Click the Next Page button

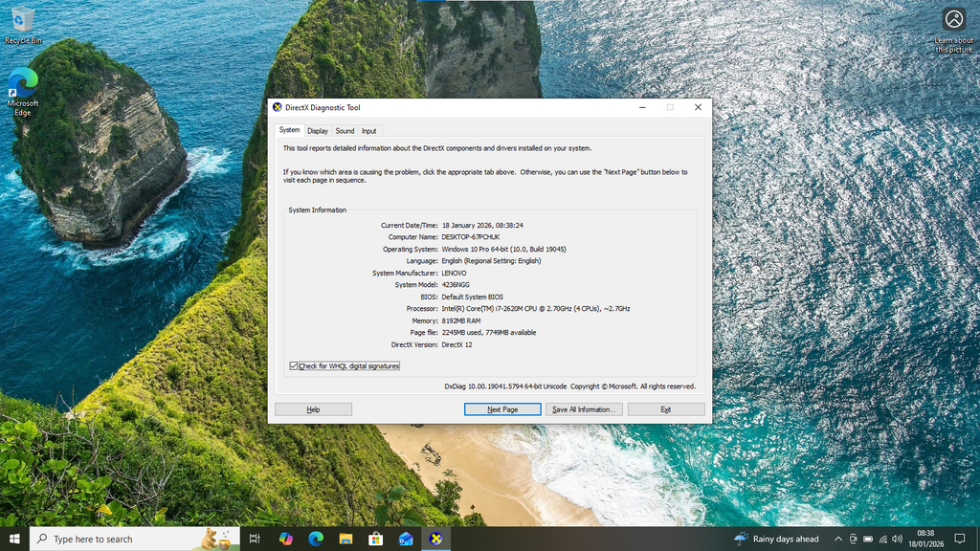click(x=501, y=409)
